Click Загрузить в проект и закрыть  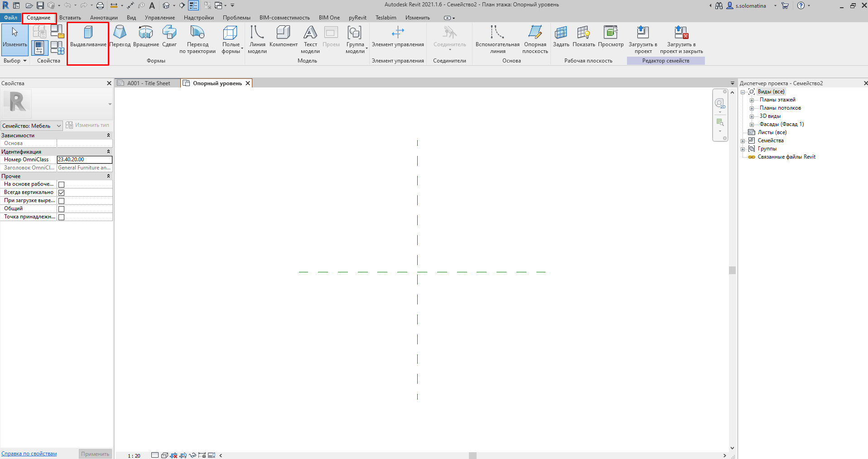[681, 40]
